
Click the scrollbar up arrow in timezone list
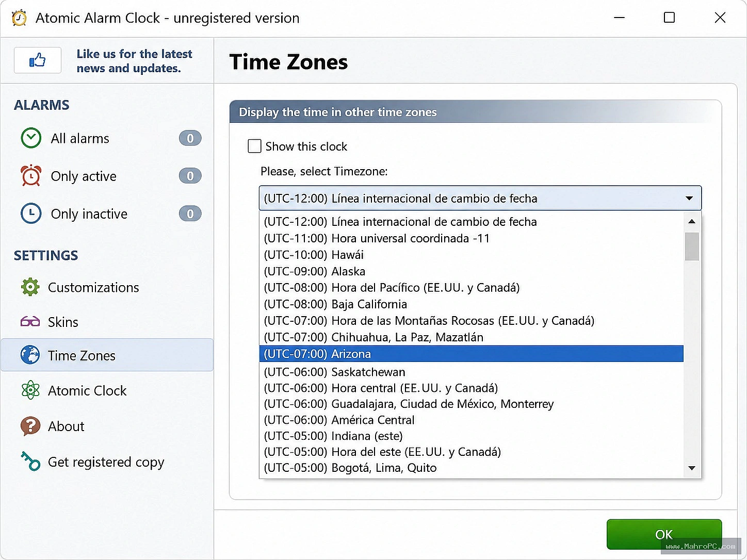click(692, 221)
